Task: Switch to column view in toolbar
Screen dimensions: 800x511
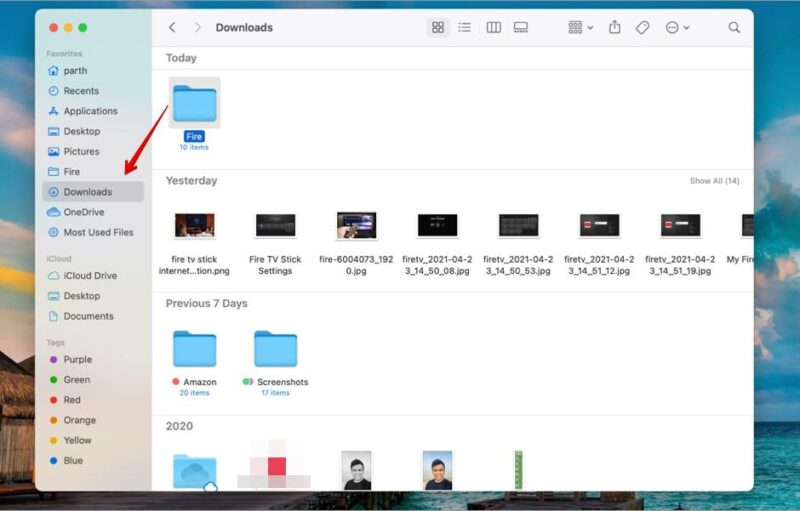Action: point(493,28)
